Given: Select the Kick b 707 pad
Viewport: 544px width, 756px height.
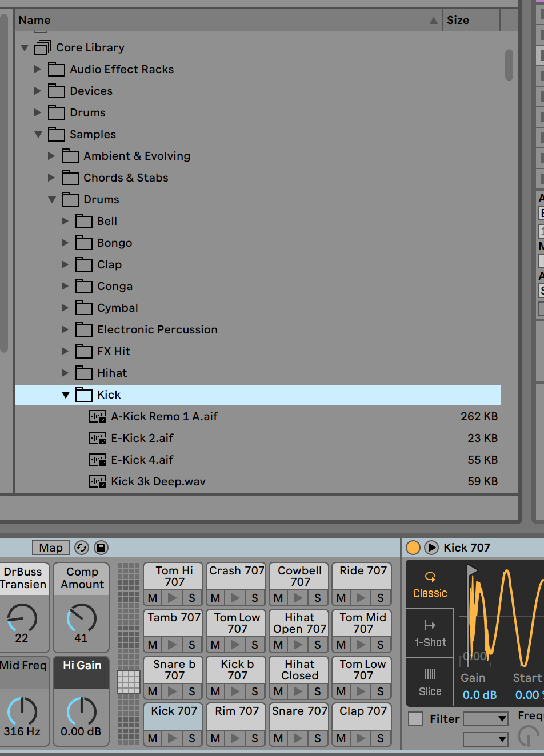Looking at the screenshot, I should (237, 670).
